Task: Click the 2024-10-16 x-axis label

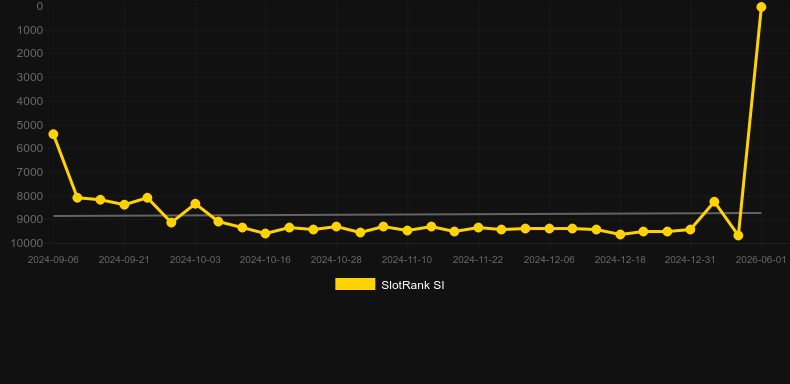Action: point(266,260)
